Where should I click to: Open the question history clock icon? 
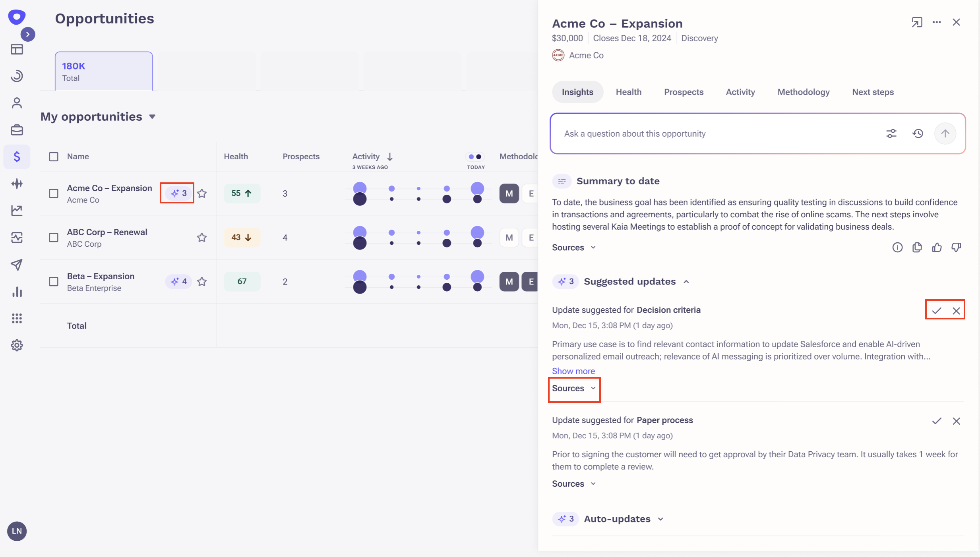tap(917, 133)
